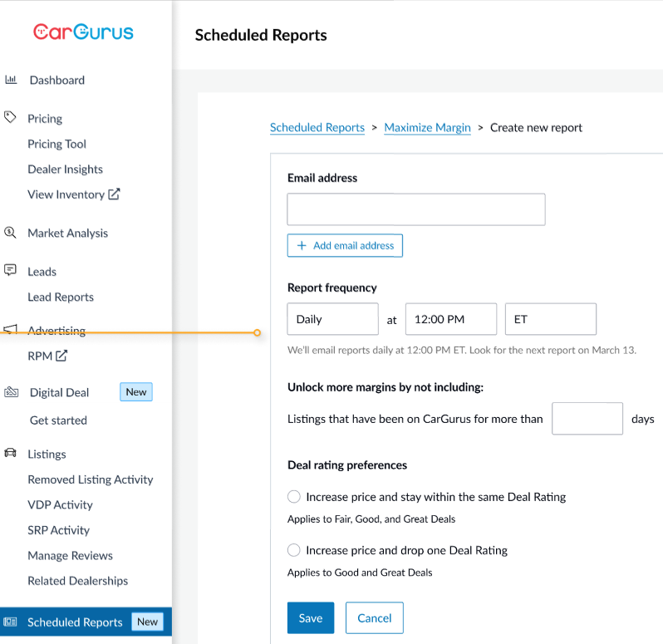The height and width of the screenshot is (644, 663).
Task: Open Manage Reviews
Action: coord(70,556)
